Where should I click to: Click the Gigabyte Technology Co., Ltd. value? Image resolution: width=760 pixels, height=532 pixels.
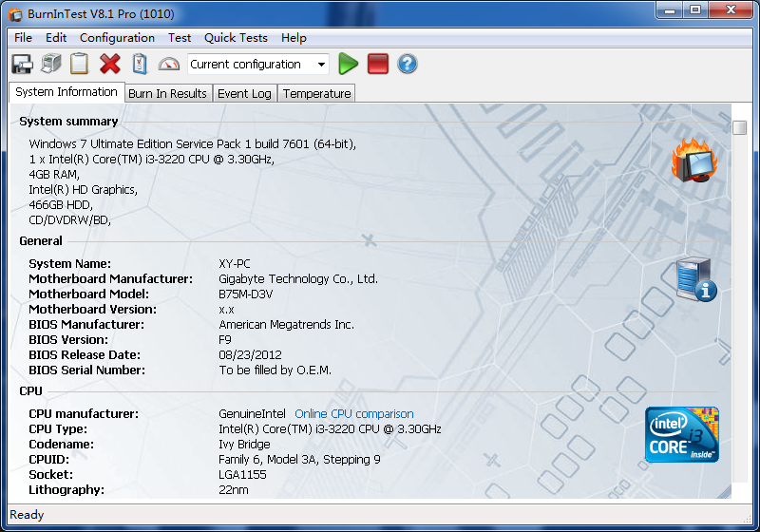tap(298, 279)
